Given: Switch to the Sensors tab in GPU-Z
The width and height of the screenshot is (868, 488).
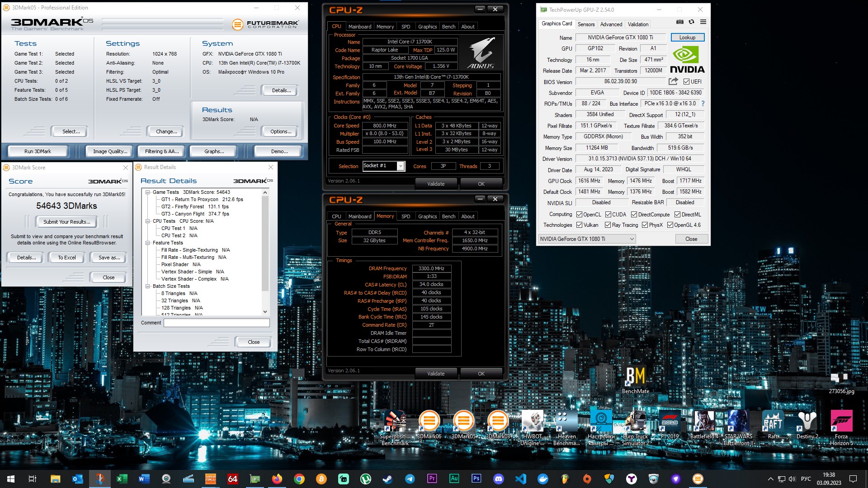Looking at the screenshot, I should click(x=586, y=24).
